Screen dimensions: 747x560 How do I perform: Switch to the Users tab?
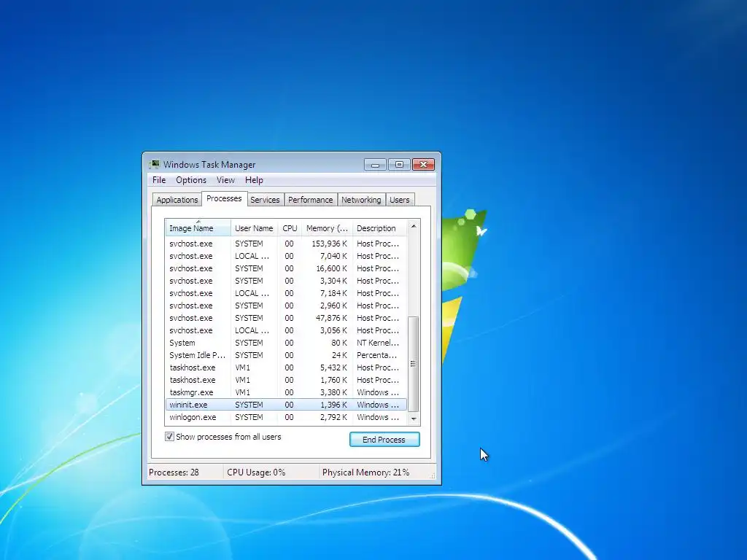click(399, 200)
